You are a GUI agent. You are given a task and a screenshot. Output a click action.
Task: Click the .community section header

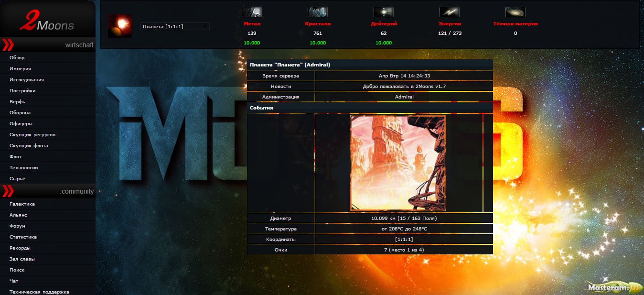pos(48,191)
